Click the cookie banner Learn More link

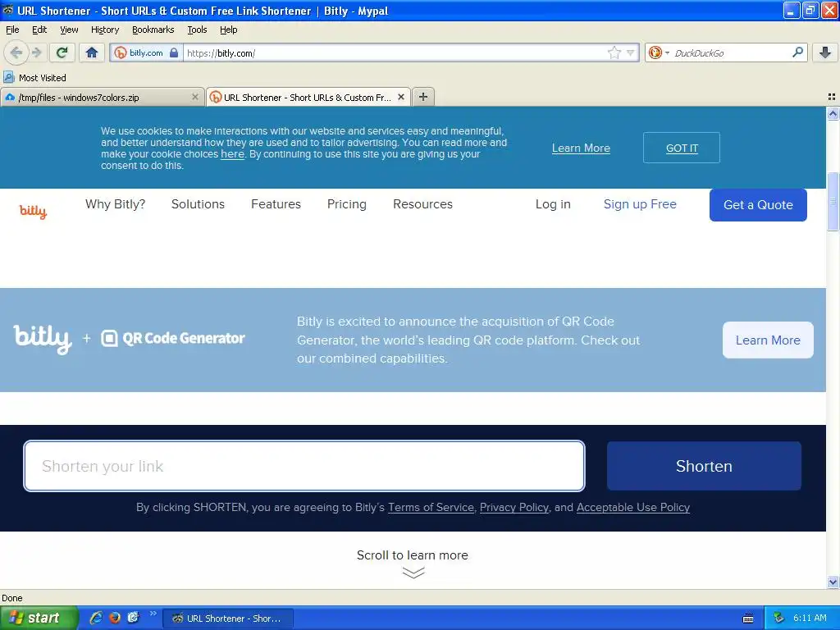pos(581,148)
